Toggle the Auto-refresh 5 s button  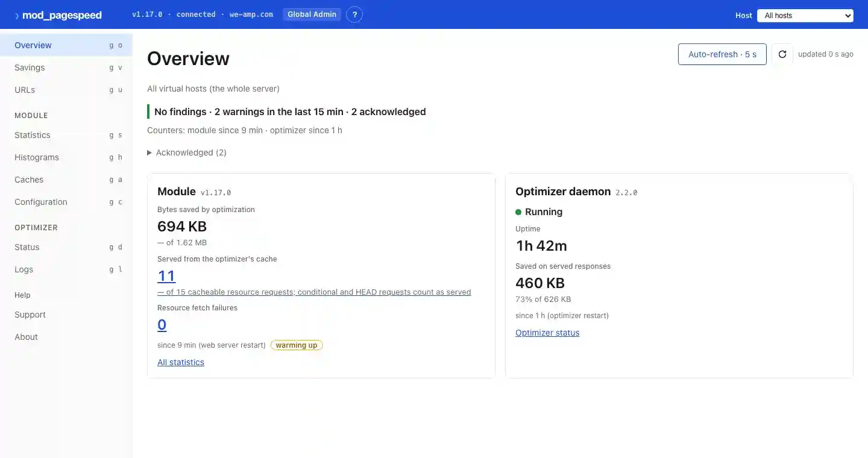click(722, 54)
